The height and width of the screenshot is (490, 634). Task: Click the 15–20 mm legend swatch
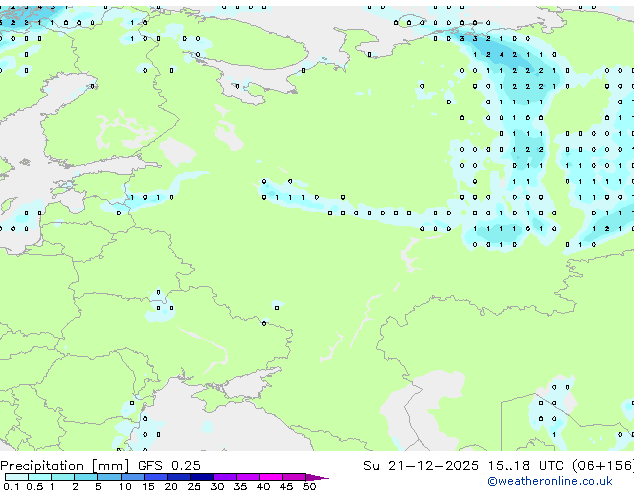coord(156,477)
